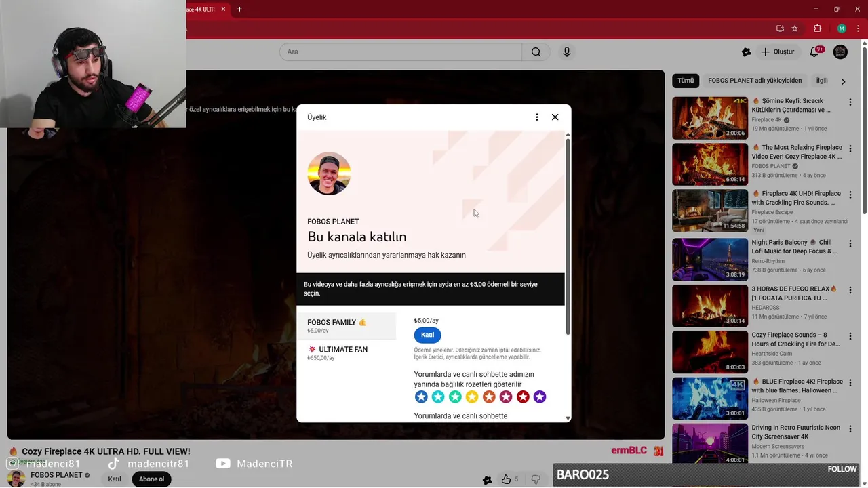Click Fireplace 4K channel name link

pyautogui.click(x=767, y=120)
